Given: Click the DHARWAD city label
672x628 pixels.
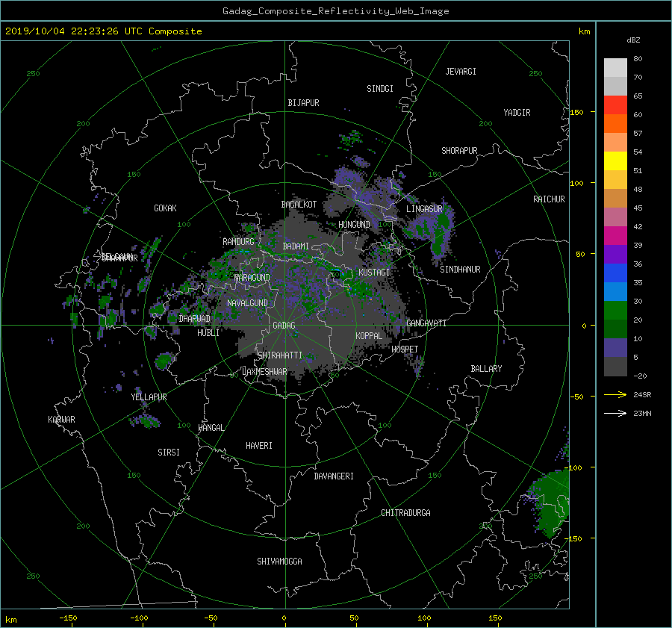Looking at the screenshot, I should 194,319.
